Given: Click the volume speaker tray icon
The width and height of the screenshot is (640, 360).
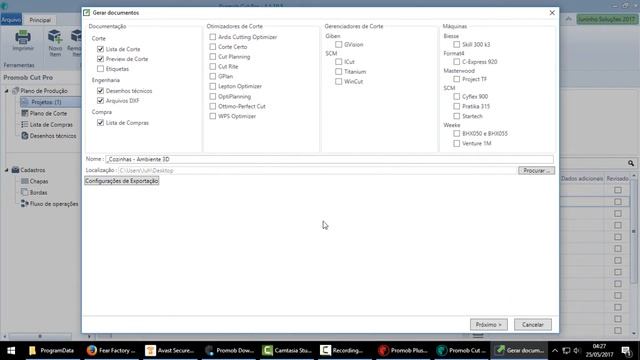Looking at the screenshot, I should pyautogui.click(x=577, y=350).
